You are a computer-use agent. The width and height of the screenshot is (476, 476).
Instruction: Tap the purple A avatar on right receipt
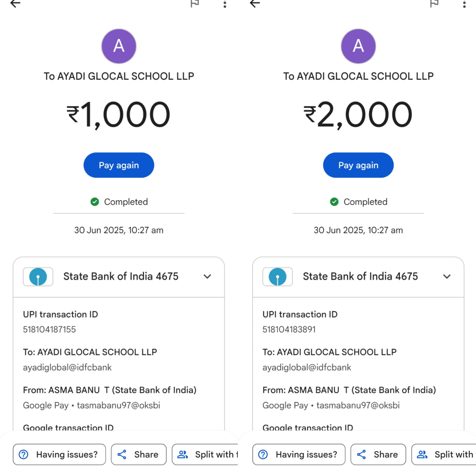(x=358, y=46)
